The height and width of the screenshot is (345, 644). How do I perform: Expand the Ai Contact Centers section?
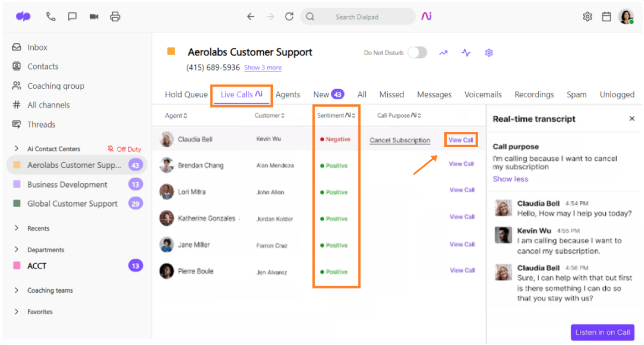[x=17, y=149]
